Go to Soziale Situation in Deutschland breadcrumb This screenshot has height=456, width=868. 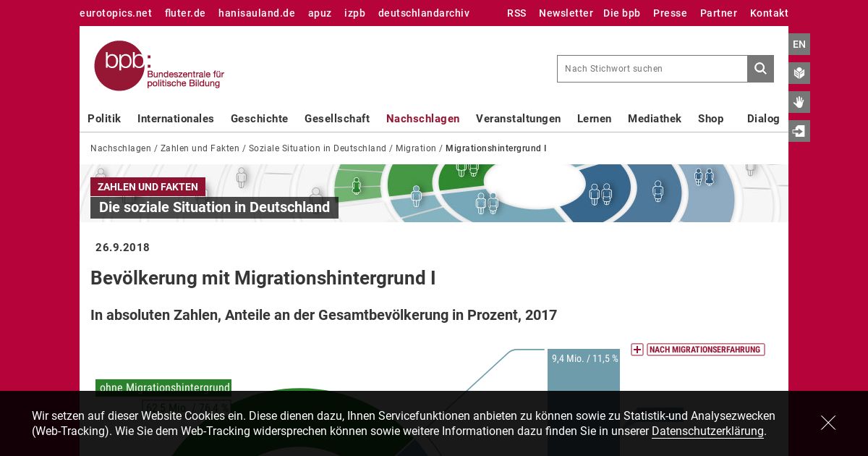tap(318, 148)
